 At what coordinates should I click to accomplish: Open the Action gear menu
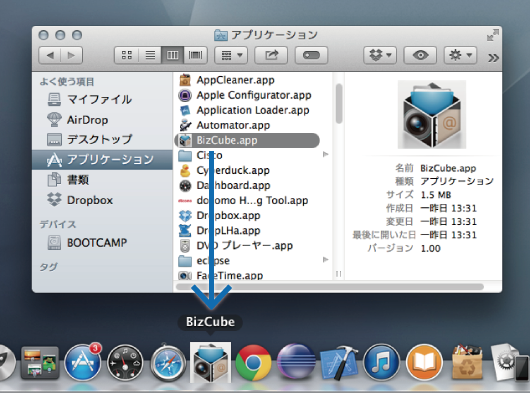point(460,55)
